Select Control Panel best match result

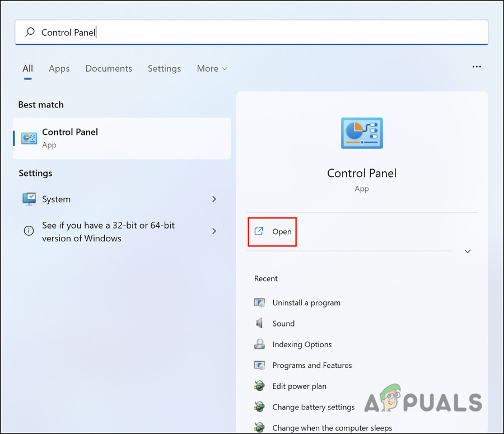click(x=122, y=138)
